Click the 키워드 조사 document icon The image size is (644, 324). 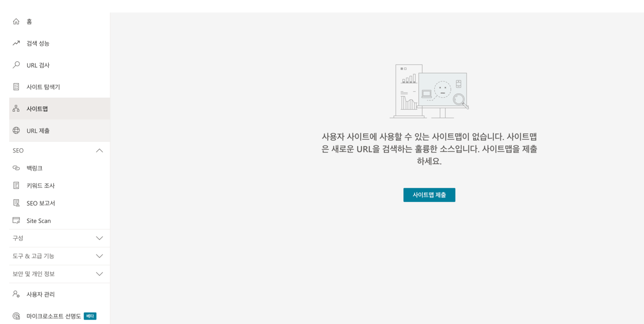tap(16, 186)
